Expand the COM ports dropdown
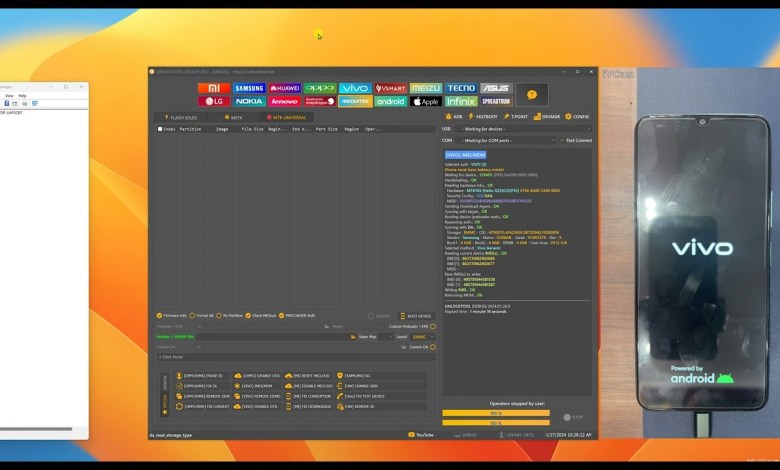 [506, 140]
